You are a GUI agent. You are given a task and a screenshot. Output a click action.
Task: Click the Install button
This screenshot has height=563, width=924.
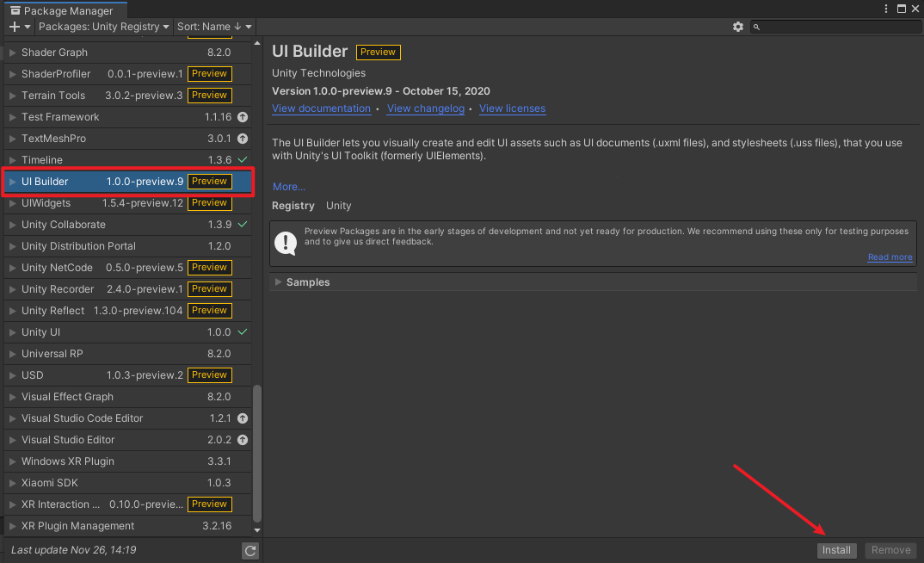(x=836, y=549)
